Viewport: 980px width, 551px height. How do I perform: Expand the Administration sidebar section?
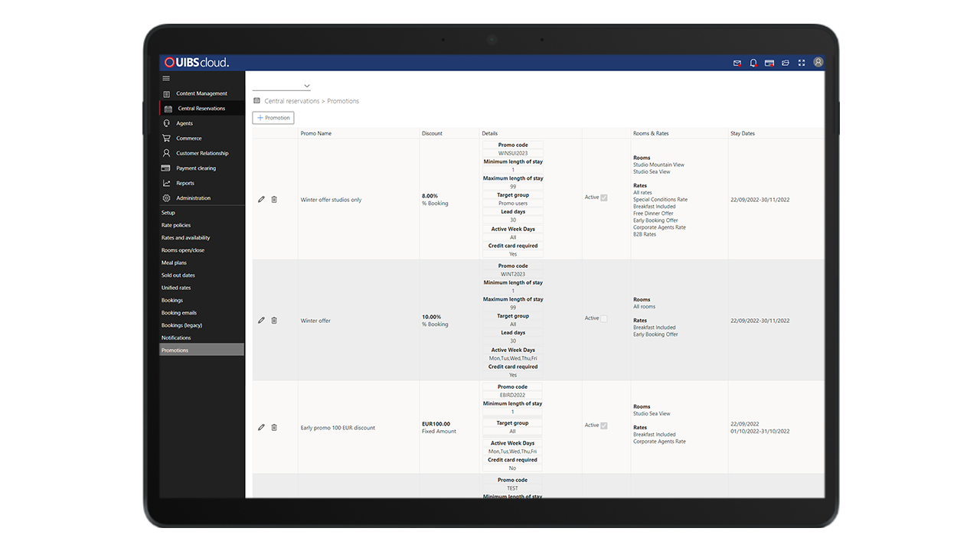193,198
